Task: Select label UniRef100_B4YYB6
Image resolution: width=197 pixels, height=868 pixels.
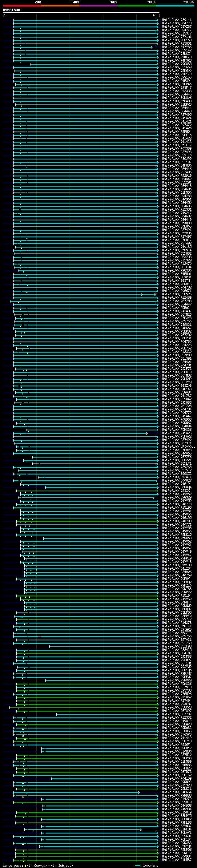Action: pos(177,47)
